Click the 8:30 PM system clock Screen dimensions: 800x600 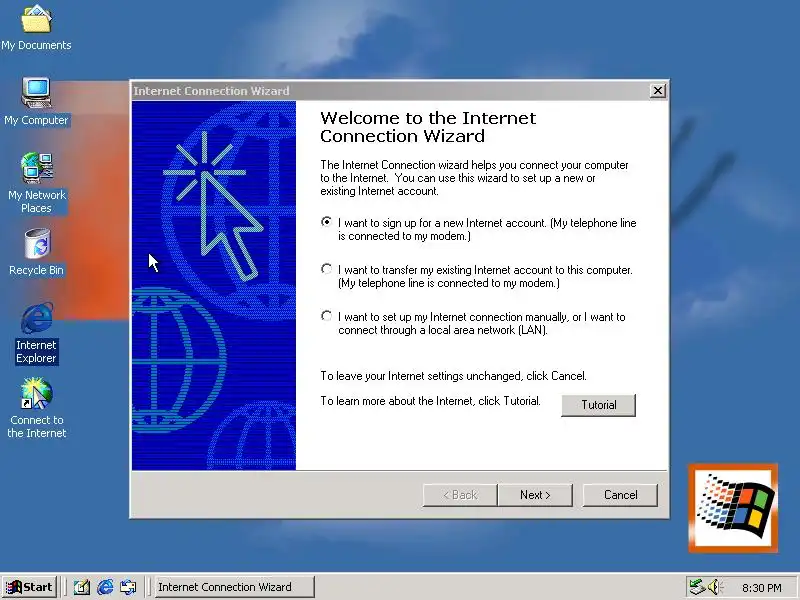tap(762, 588)
